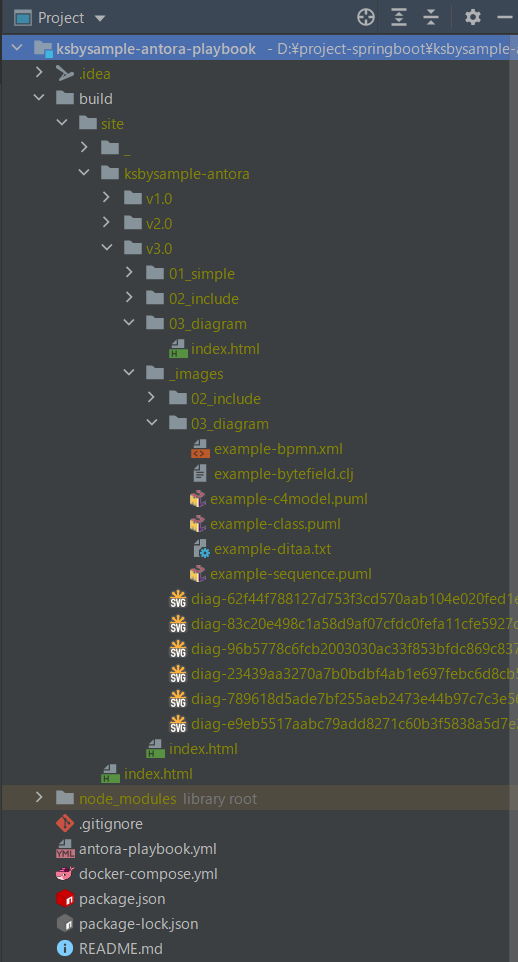The image size is (518, 962).
Task: Click the package.json npm icon
Action: (64, 899)
